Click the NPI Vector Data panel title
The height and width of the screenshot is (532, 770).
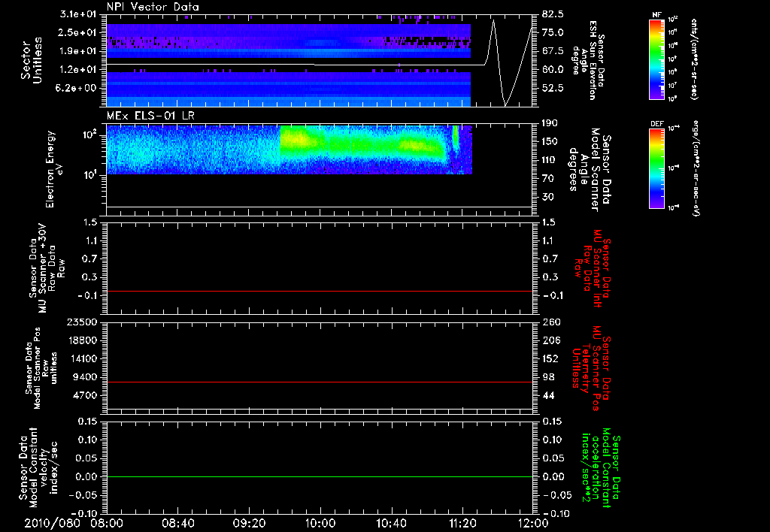click(153, 7)
